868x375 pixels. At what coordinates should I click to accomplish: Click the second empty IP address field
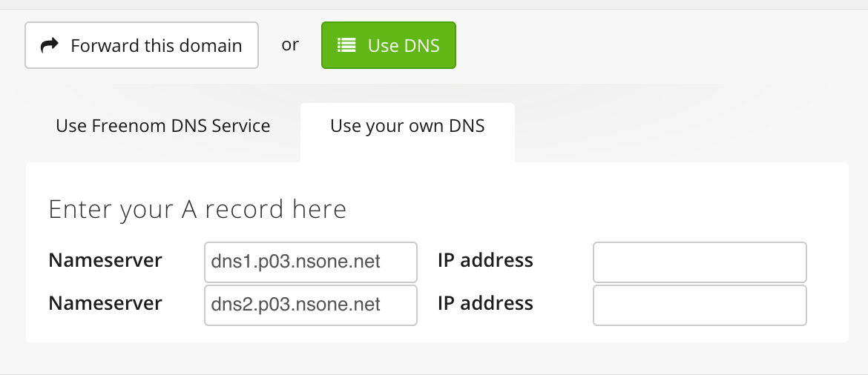pos(700,305)
